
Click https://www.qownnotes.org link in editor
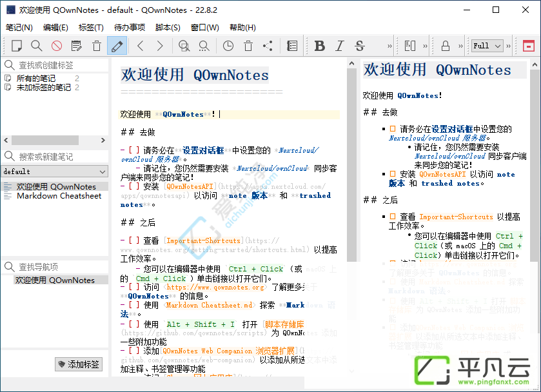pyautogui.click(x=215, y=287)
